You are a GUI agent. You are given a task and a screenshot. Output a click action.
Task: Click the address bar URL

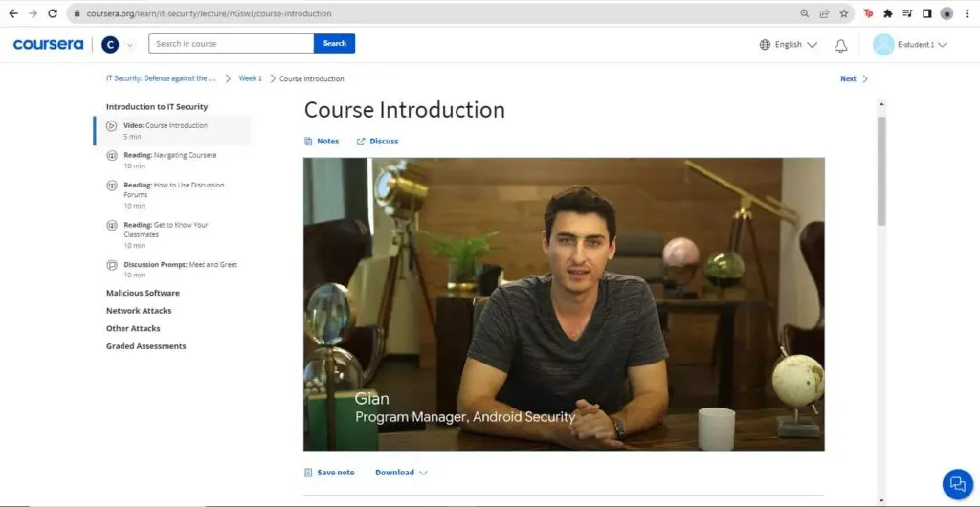coord(210,13)
